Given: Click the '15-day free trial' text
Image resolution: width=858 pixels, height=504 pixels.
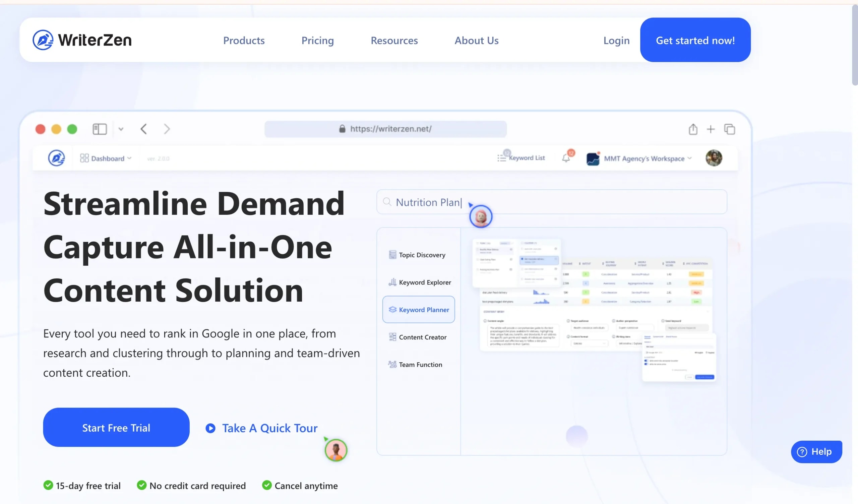Looking at the screenshot, I should 88,485.
